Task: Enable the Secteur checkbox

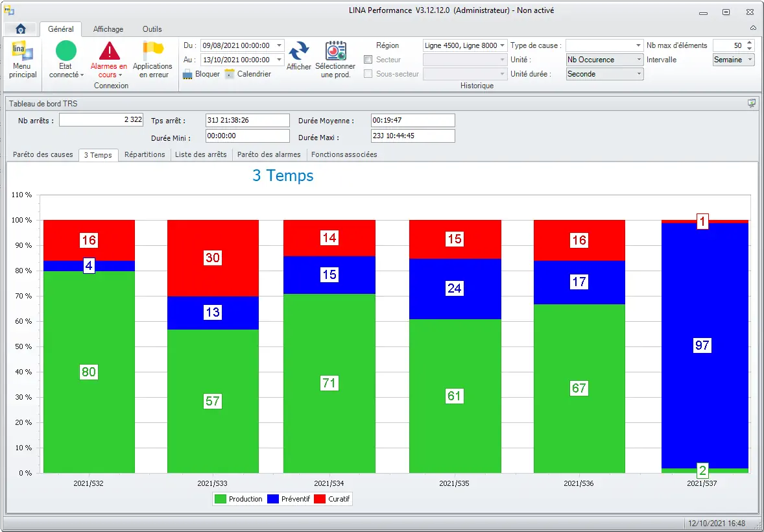Action: [x=368, y=60]
